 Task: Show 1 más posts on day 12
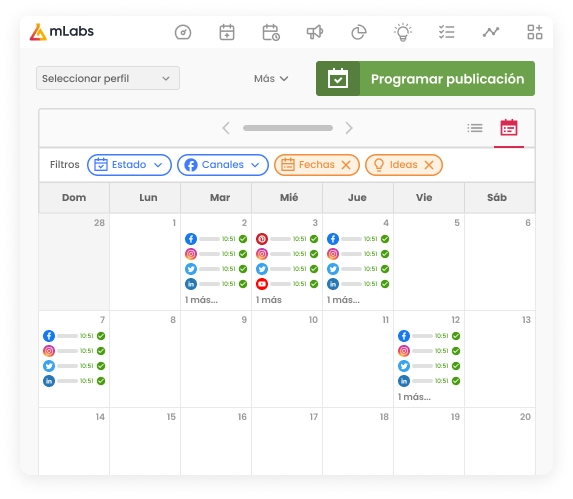point(414,397)
